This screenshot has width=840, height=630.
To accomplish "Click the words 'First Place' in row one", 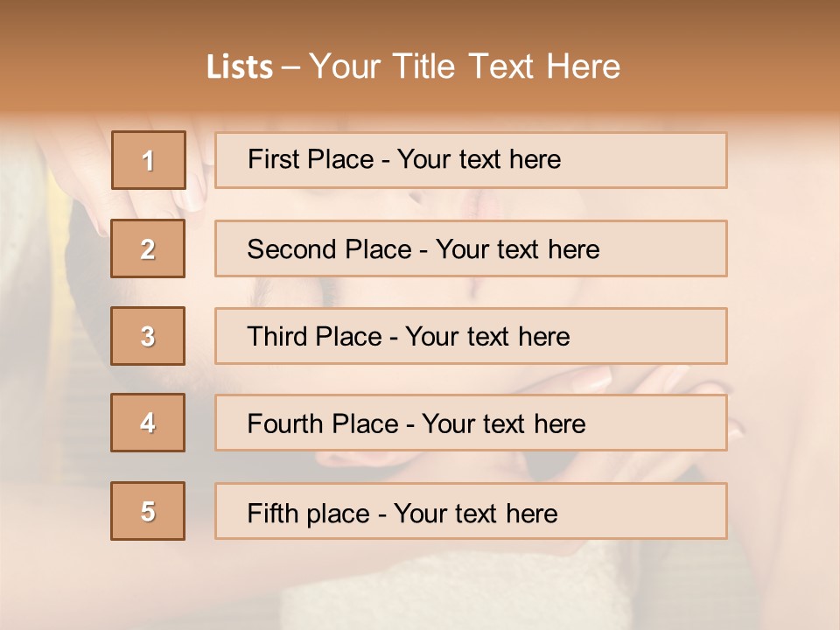I will click(x=311, y=159).
